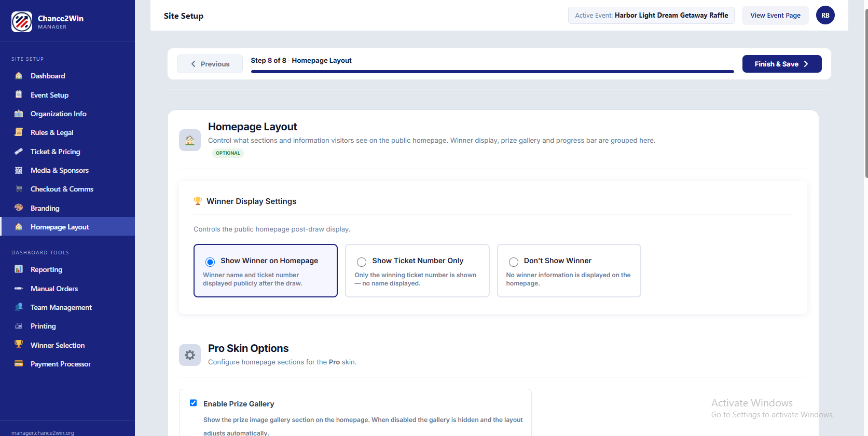
Task: Open Reporting under Dashboard Tools
Action: 67,269
